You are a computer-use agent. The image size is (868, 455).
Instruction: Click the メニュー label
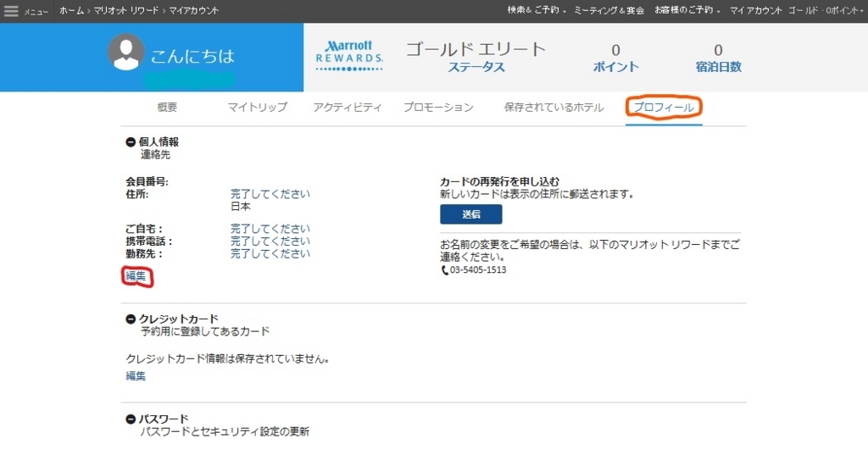click(x=36, y=12)
